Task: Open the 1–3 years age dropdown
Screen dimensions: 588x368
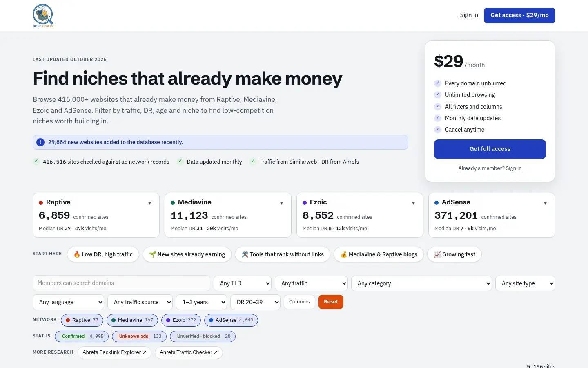Action: click(201, 302)
